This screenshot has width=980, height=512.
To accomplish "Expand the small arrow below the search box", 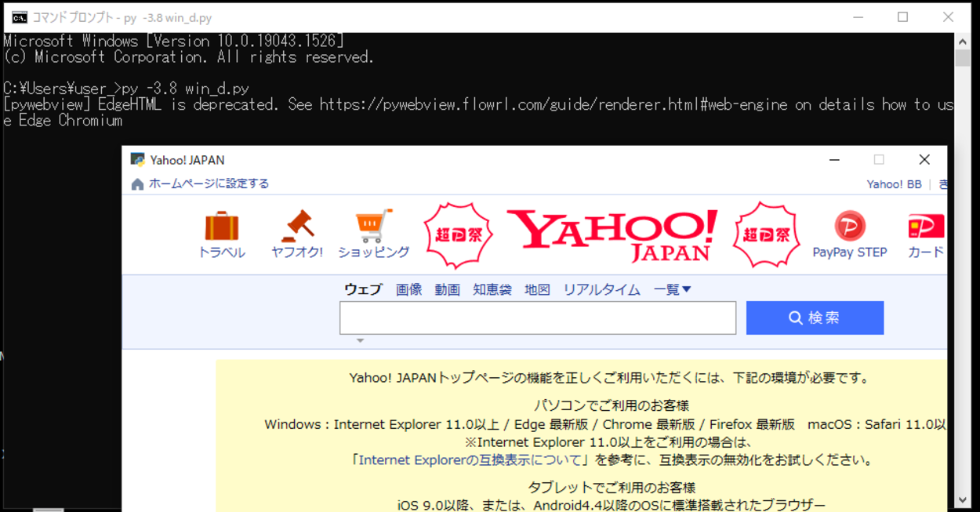I will coord(361,340).
